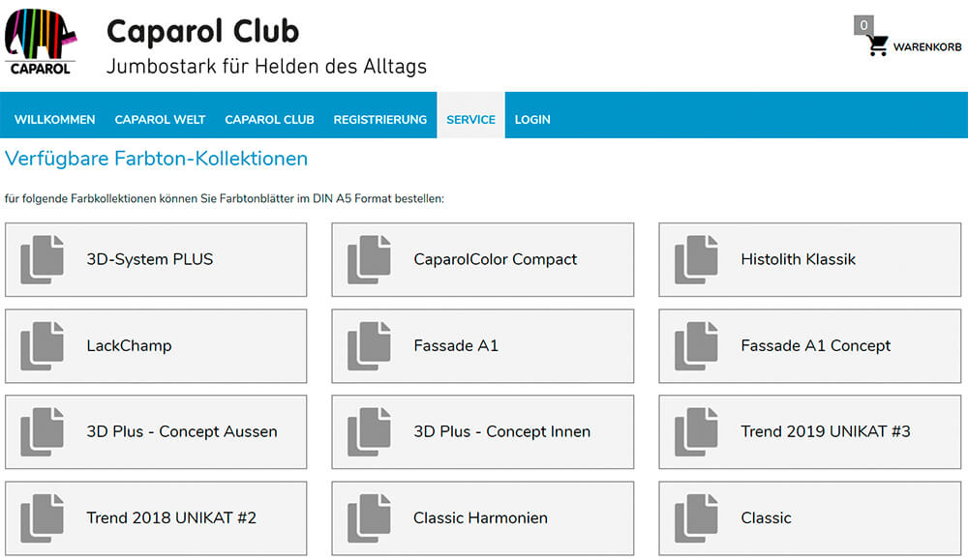Screen dimensions: 968x560
Task: Click the document icon for Trend 2018 UNIKAT #2
Action: tap(42, 518)
